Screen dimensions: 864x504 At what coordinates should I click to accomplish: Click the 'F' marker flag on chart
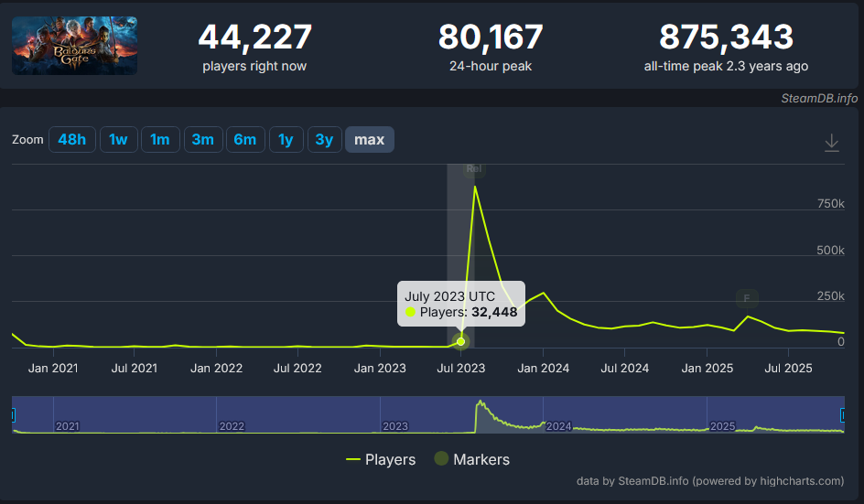pos(747,298)
